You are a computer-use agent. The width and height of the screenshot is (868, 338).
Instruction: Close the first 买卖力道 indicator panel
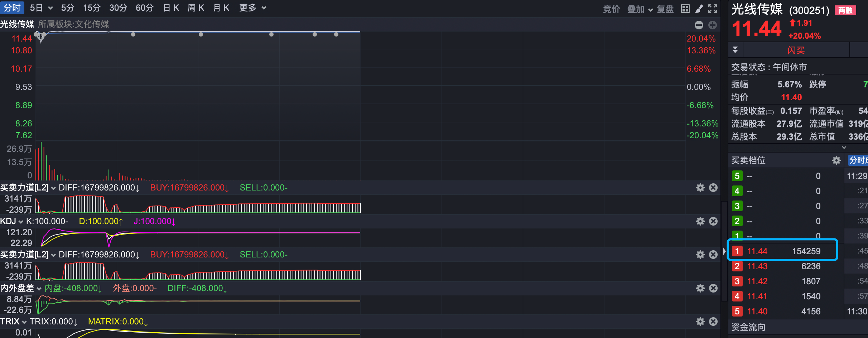coord(713,188)
